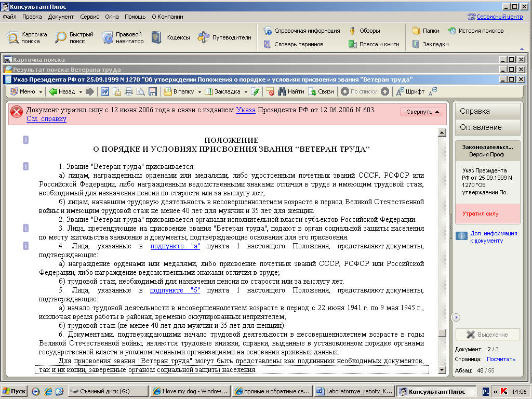Expand the side panel round arrow
532x399 pixels.
coord(456,317)
